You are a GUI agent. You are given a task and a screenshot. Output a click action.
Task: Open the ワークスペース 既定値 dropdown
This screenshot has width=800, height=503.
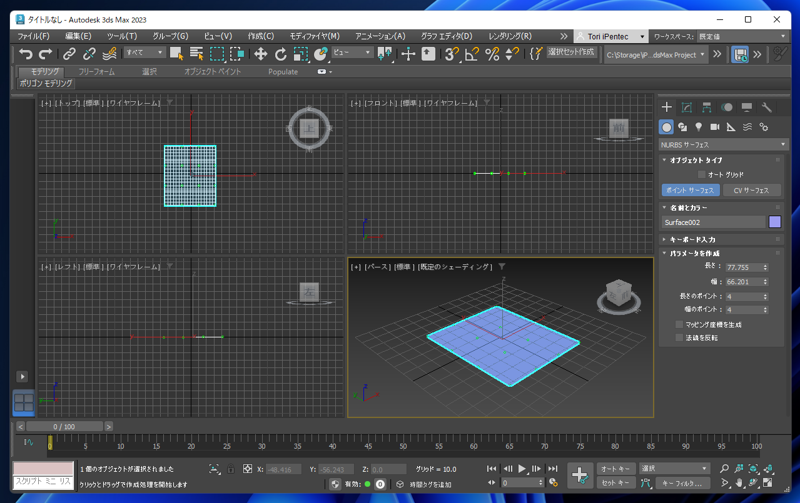pos(741,36)
